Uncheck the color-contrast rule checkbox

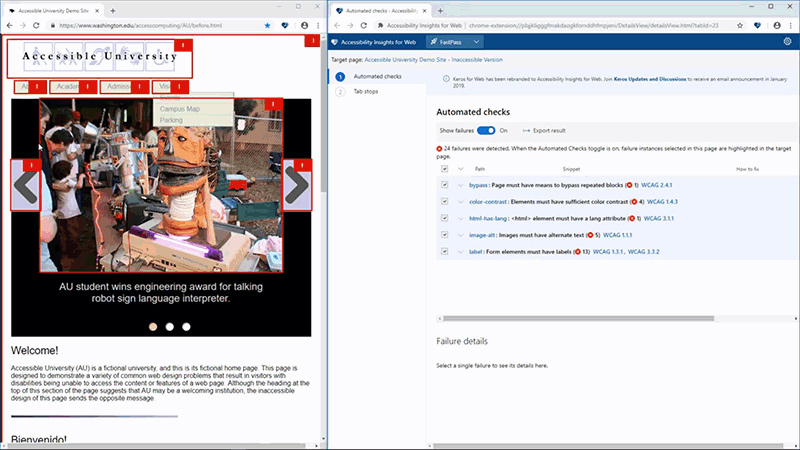pos(444,202)
